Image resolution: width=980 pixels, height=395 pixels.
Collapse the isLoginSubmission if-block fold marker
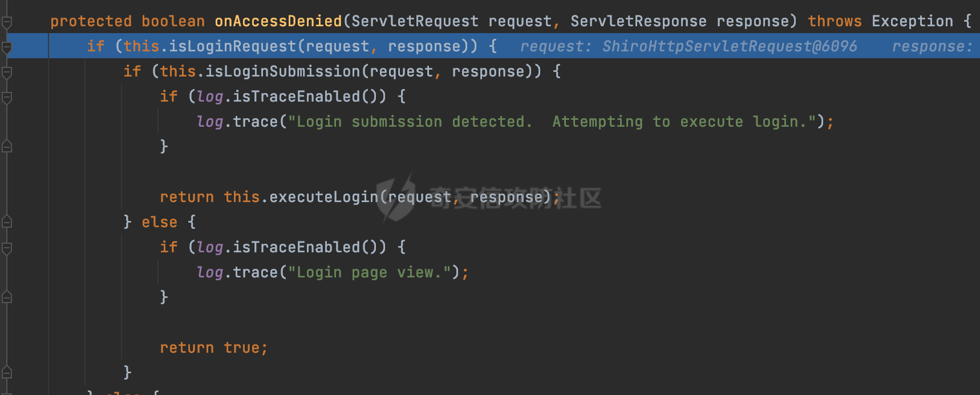(x=7, y=73)
